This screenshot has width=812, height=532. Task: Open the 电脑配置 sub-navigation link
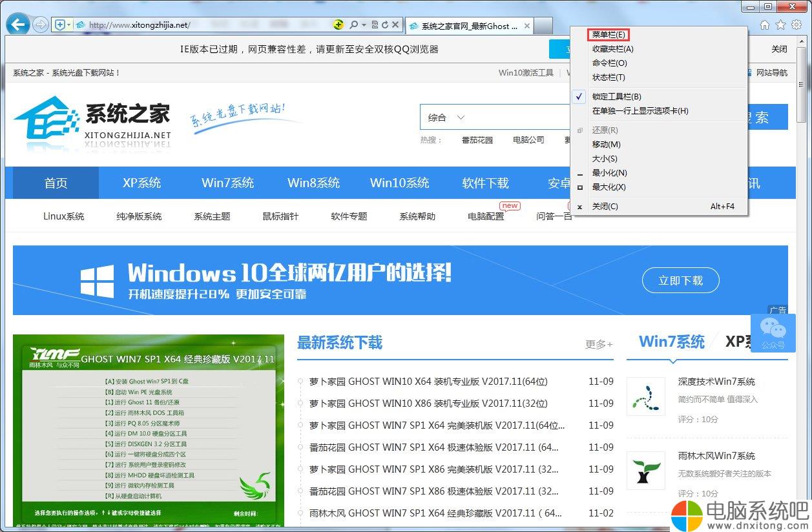point(486,216)
